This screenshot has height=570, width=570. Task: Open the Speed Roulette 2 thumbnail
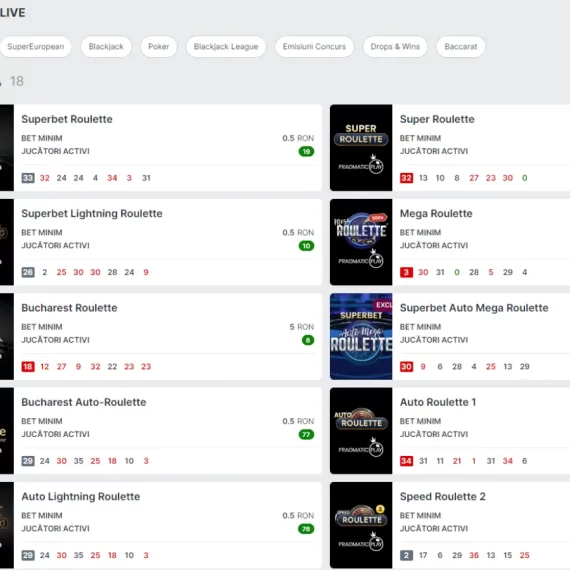pyautogui.click(x=361, y=525)
